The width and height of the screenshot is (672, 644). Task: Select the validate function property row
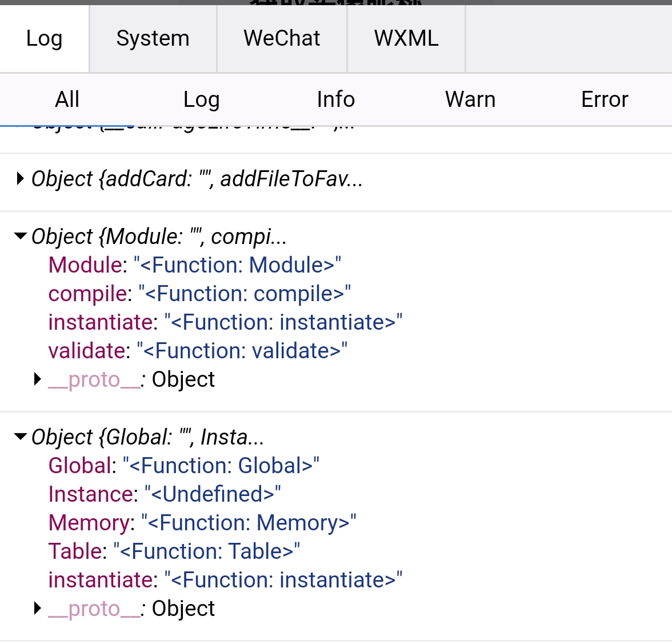198,351
